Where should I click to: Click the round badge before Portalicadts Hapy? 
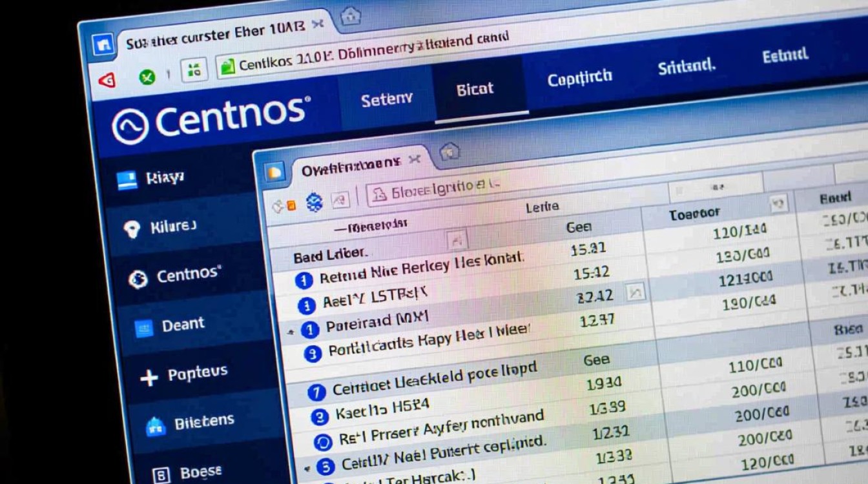pos(313,354)
